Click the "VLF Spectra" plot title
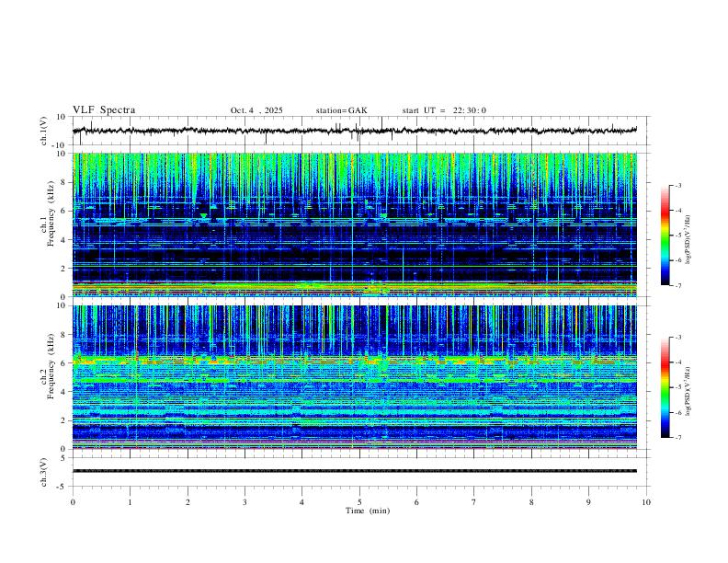Viewport: 728px width, 563px height. pyautogui.click(x=104, y=110)
